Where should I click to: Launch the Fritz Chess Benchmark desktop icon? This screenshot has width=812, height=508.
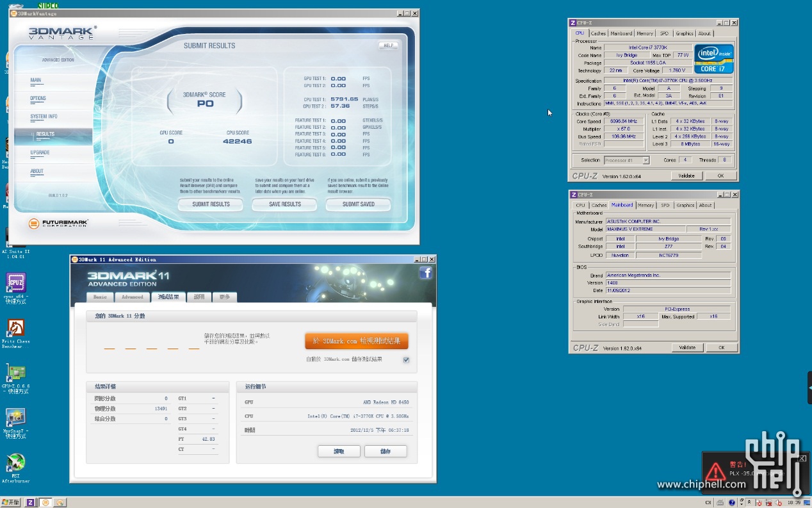[15, 333]
